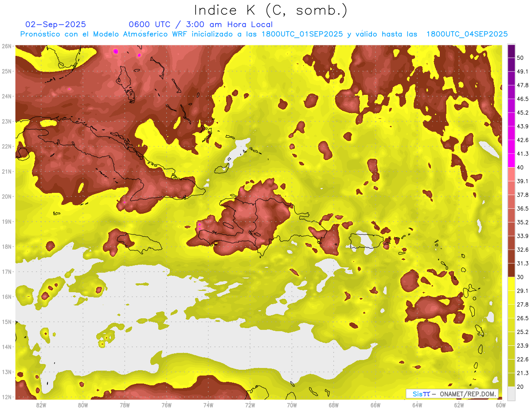Click the longitude label '68W'

click(334, 405)
